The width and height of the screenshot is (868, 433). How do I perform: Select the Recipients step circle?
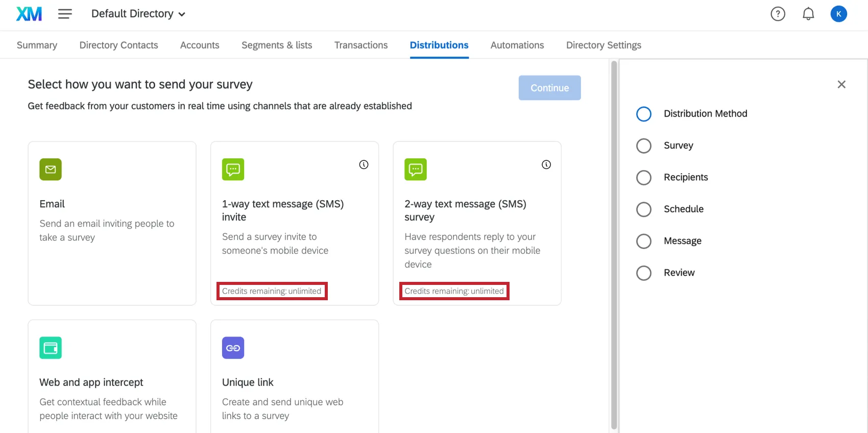(x=644, y=178)
